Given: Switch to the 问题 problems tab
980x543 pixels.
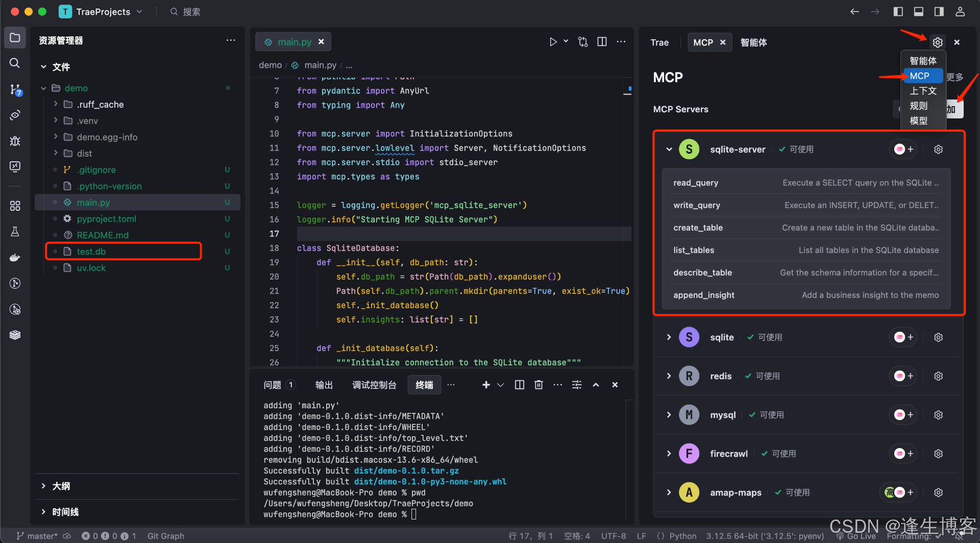Looking at the screenshot, I should point(279,385).
